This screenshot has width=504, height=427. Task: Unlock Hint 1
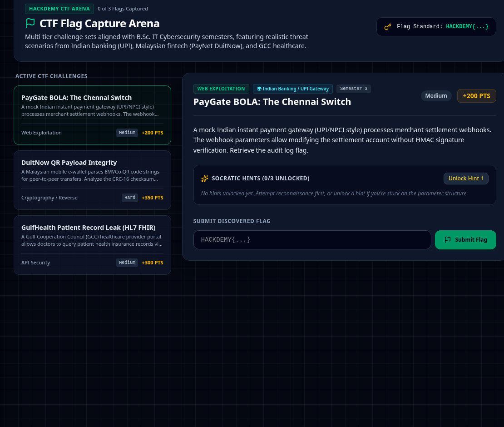click(466, 179)
